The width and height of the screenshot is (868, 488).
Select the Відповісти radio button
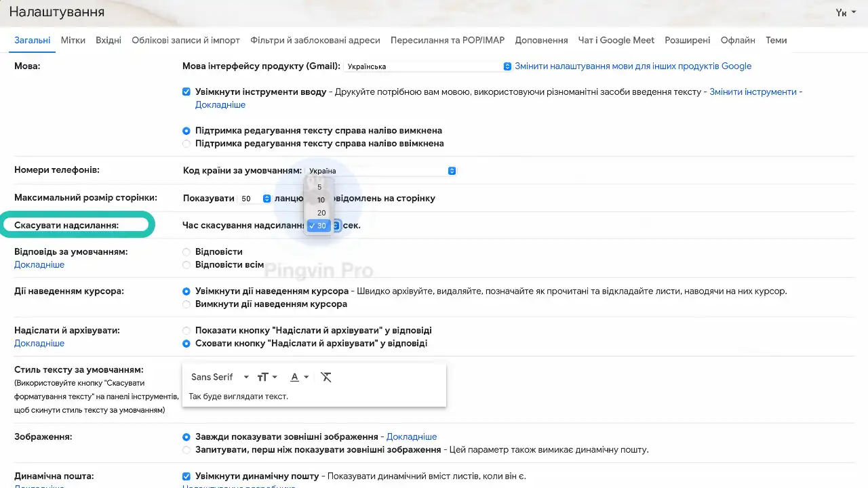186,252
